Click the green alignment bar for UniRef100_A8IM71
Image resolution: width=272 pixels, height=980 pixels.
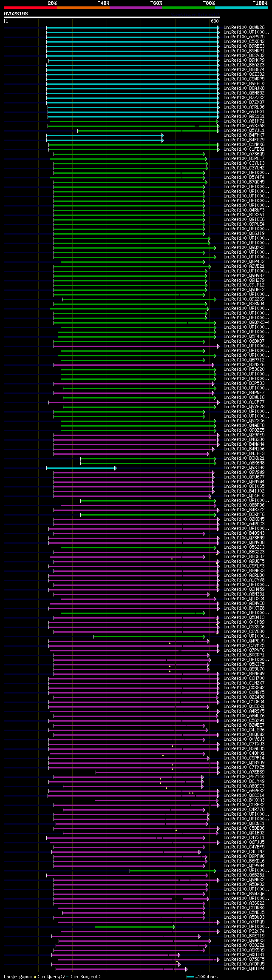[x=134, y=121]
